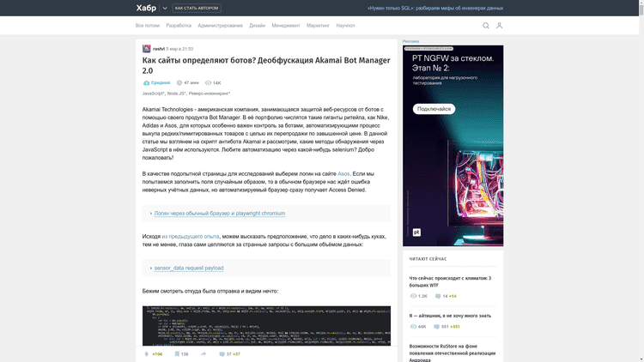The image size is (644, 362).
Task: Select the Администрирование menu item
Action: pos(220,26)
